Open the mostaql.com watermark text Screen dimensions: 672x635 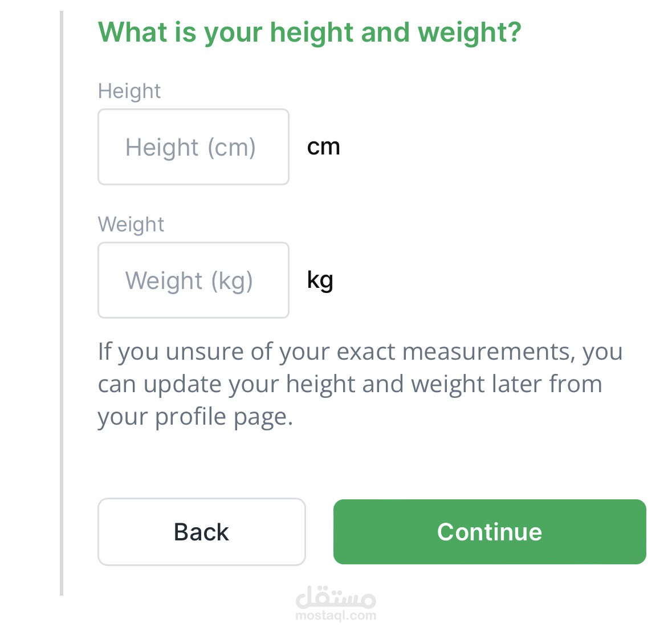pyautogui.click(x=336, y=616)
